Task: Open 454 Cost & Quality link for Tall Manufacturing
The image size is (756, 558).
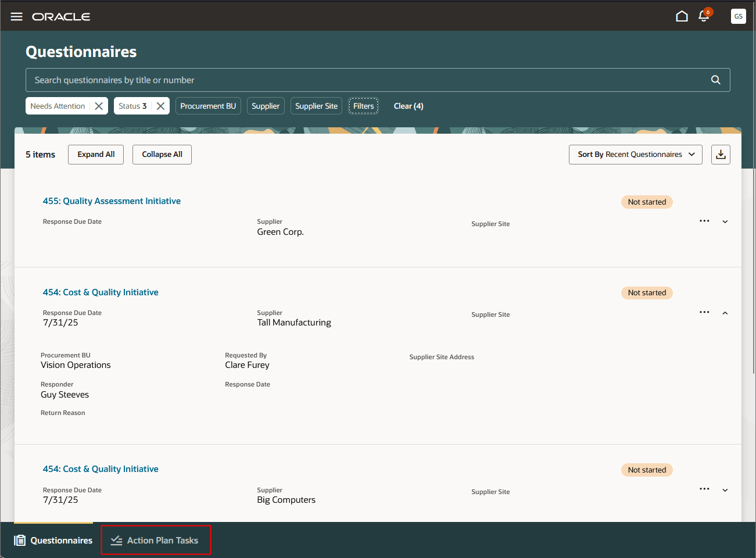Action: [x=101, y=292]
